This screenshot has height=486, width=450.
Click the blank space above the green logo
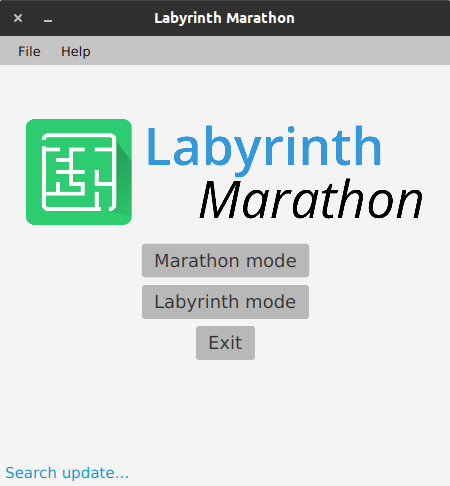(x=79, y=92)
